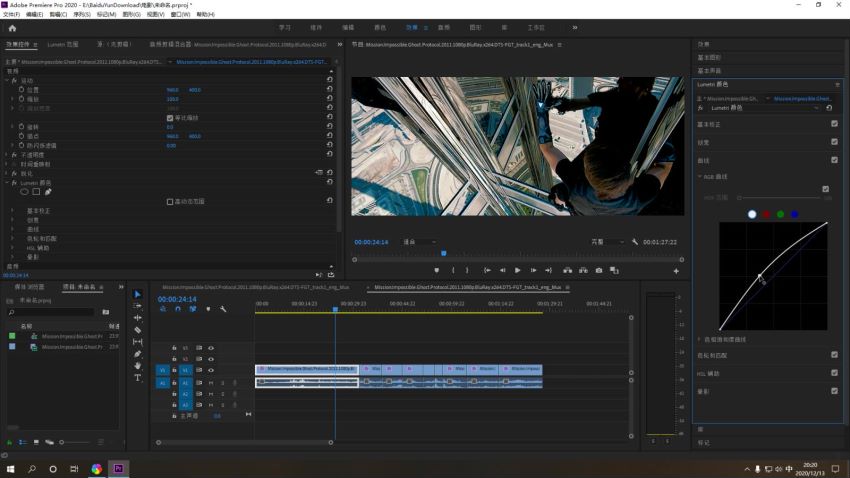Collapse the RGB Curves section
The width and height of the screenshot is (850, 478).
(700, 177)
